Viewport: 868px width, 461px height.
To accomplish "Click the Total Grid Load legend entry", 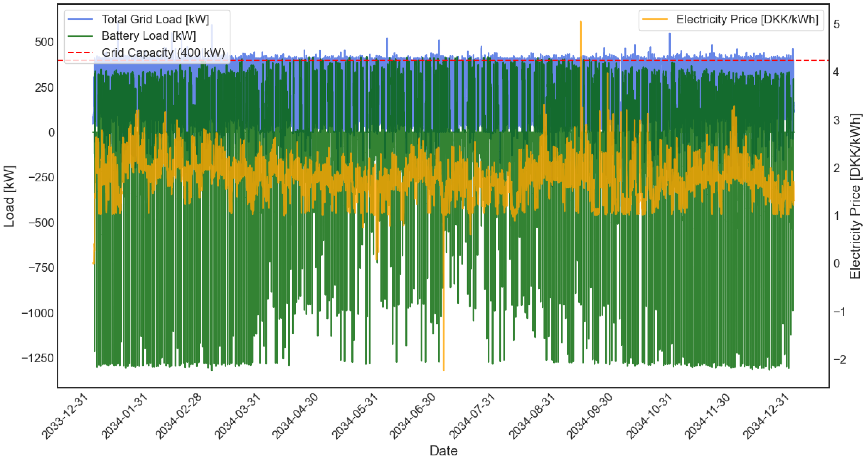I will click(x=155, y=19).
